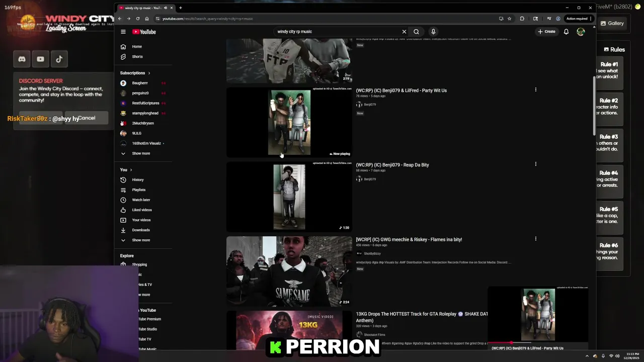Click the miniplayer video in the corner

tap(538, 314)
